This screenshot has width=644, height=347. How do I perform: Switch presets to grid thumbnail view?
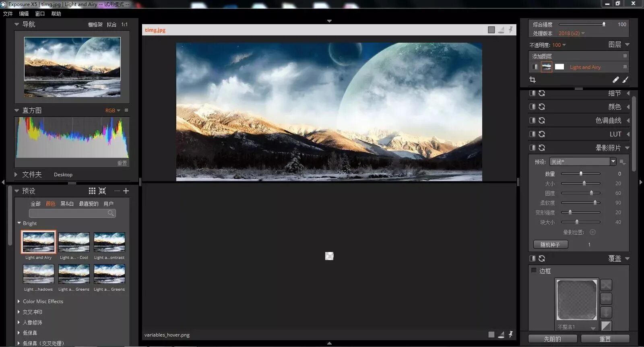point(92,191)
